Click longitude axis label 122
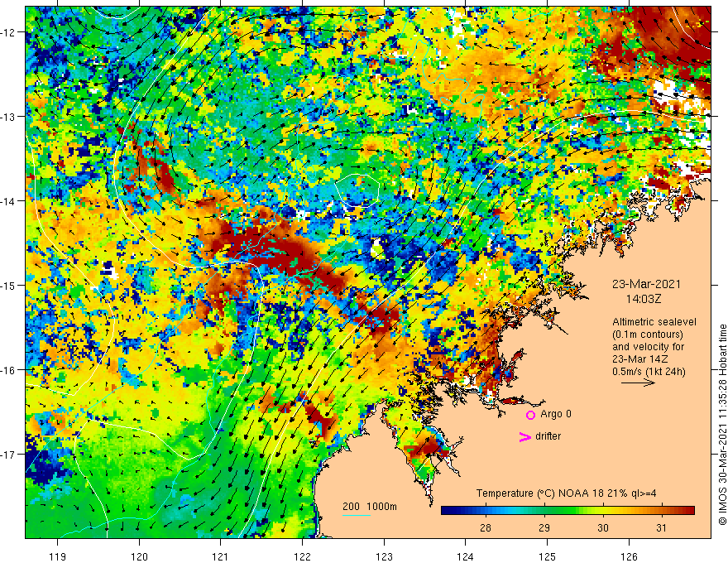Viewport: 728px width, 563px height. (x=302, y=556)
